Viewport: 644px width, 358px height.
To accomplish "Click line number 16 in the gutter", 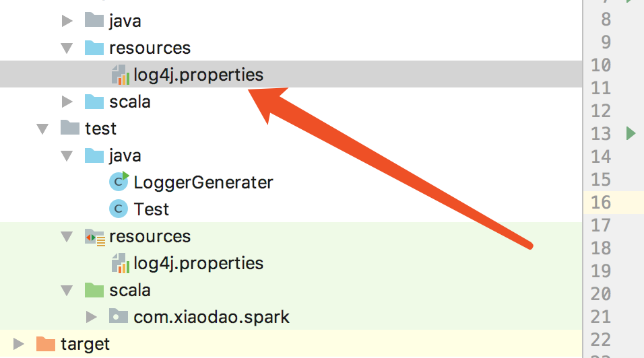I will [600, 202].
